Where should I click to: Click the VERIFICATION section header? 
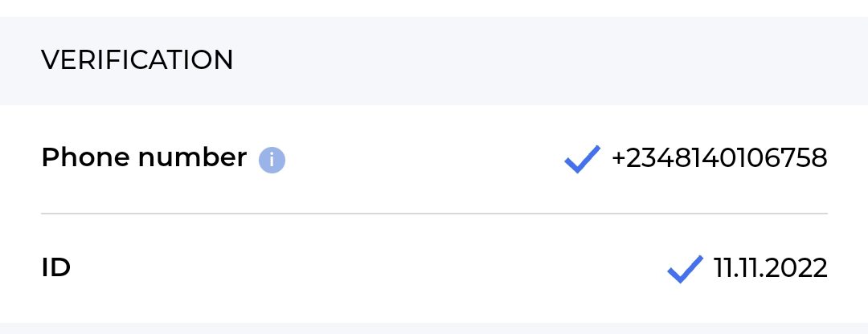click(x=137, y=60)
